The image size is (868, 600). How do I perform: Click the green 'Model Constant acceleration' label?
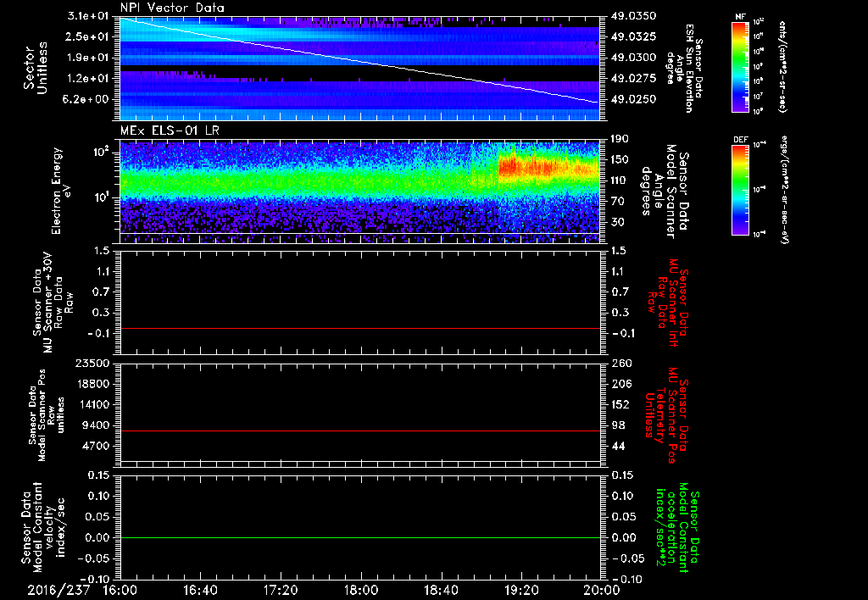coord(677,529)
